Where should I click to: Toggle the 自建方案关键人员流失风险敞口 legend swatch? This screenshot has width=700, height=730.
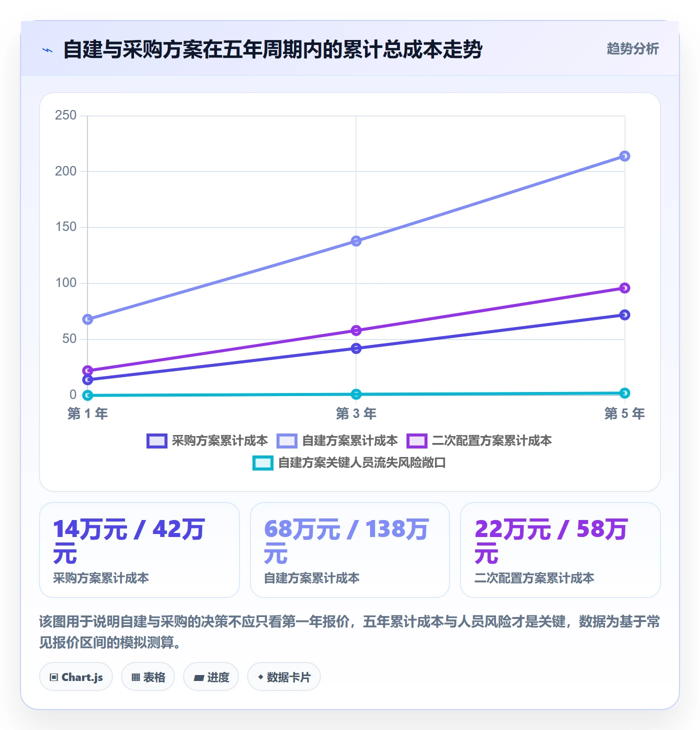(263, 463)
